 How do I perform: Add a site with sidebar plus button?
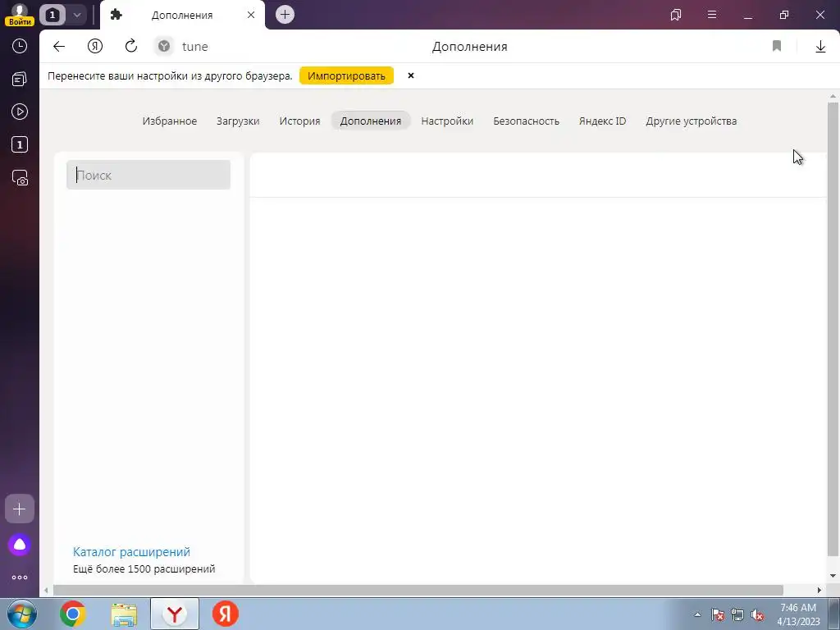[x=20, y=509]
